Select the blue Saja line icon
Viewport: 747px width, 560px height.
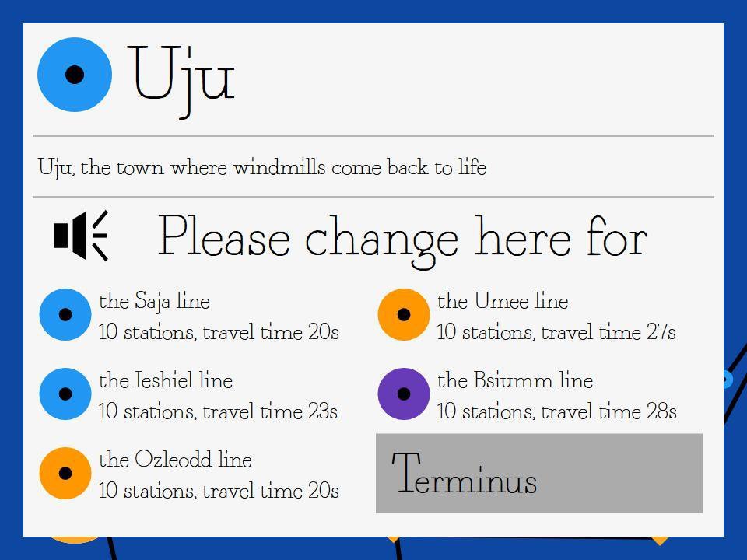[x=65, y=314]
